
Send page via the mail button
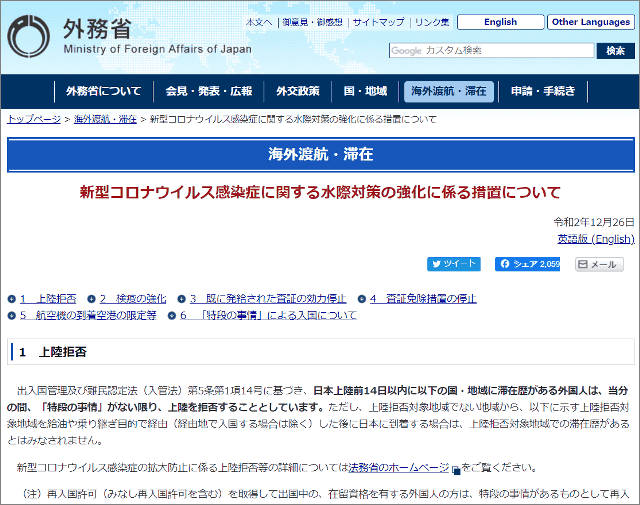point(599,264)
